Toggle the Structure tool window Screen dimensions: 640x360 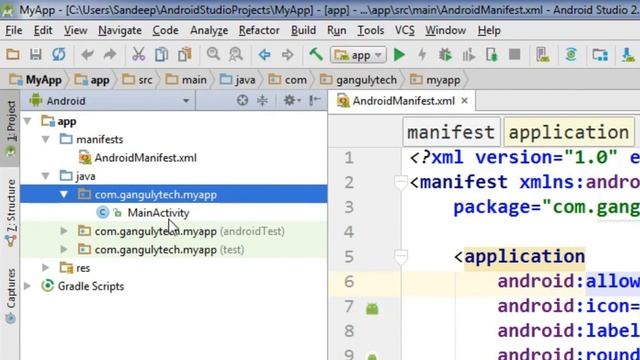click(11, 212)
